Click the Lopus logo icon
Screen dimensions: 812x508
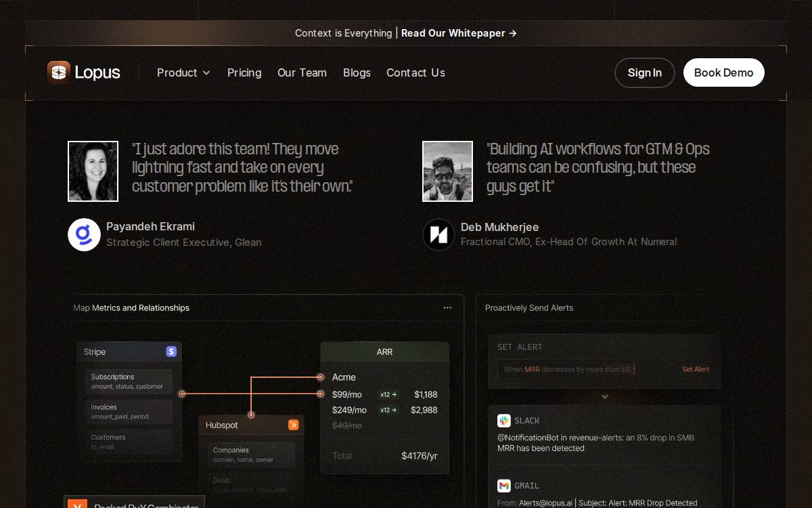tap(59, 72)
